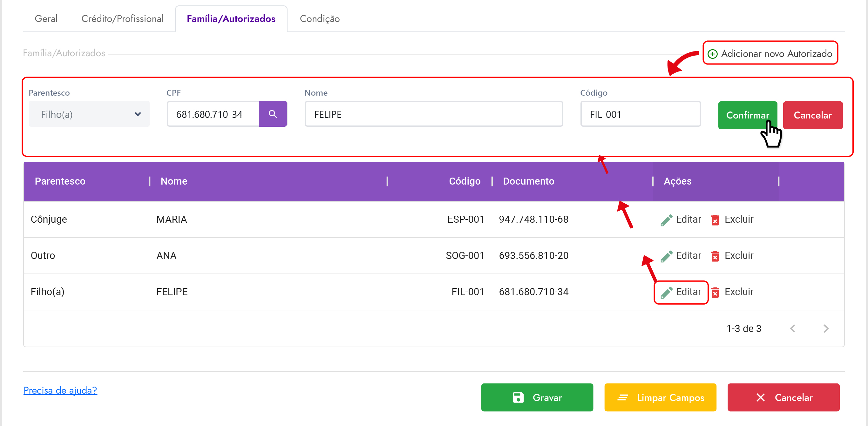Click the CPF search magnifier icon
This screenshot has height=426, width=868.
[x=273, y=114]
